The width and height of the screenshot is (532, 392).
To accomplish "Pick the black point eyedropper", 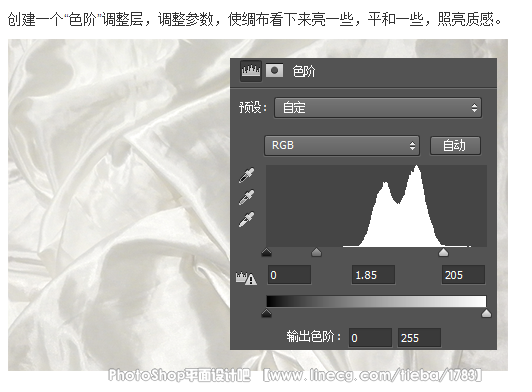I will 247,175.
